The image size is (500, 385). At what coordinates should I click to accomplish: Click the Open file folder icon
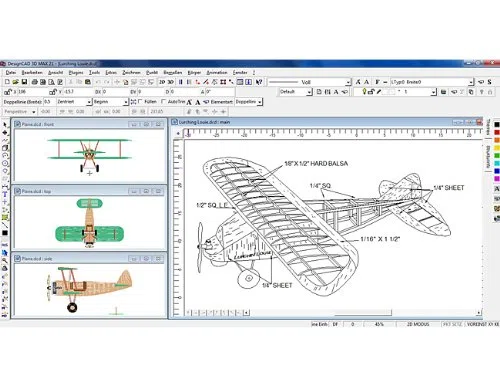15,82
